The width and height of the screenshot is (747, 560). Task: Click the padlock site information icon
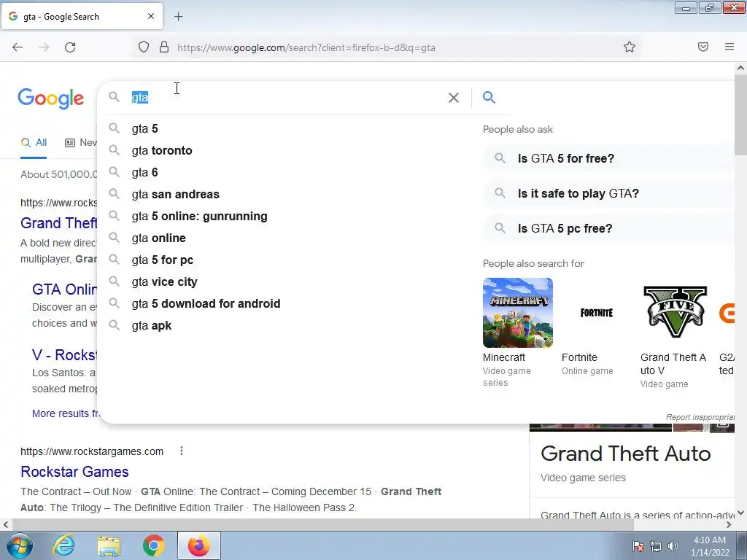(x=164, y=47)
